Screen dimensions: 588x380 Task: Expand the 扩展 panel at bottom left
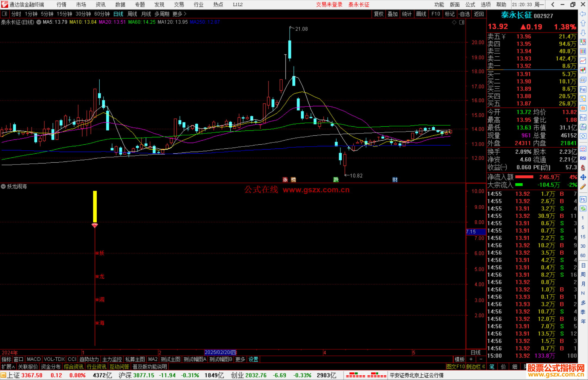click(8, 367)
